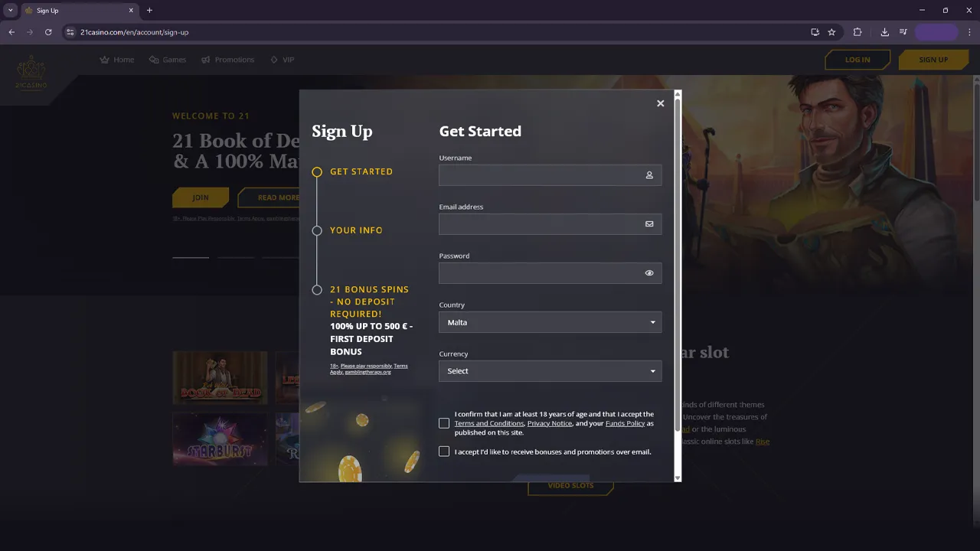The width and height of the screenshot is (980, 551).
Task: Toggle password visibility eye icon
Action: pos(649,273)
